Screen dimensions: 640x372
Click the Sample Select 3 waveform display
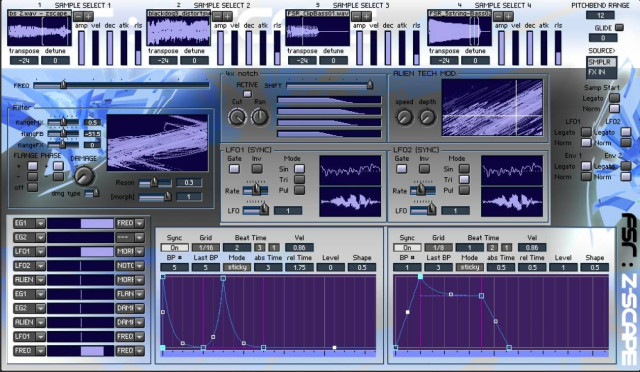[x=318, y=31]
